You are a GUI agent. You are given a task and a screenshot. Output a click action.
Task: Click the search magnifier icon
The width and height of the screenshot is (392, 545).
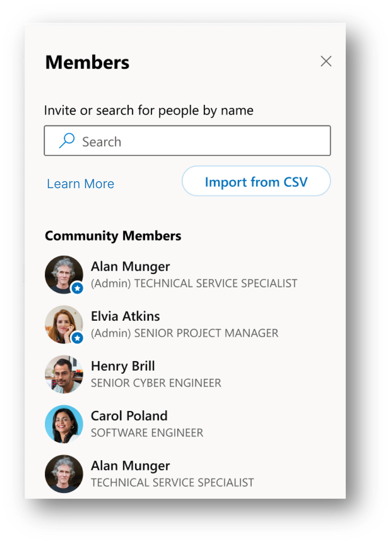67,140
